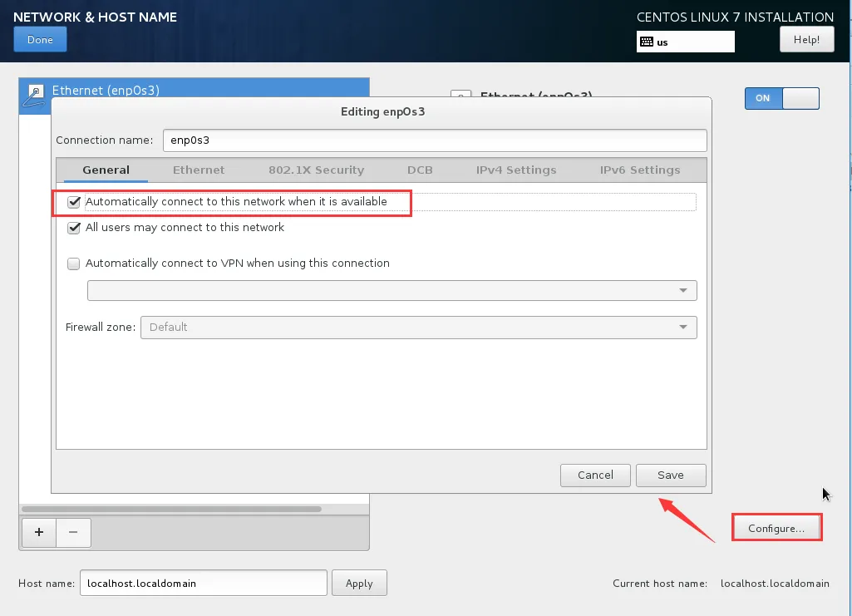Viewport: 852px width, 616px height.
Task: Enable Automatically connect to VPN checkbox
Action: coord(73,264)
